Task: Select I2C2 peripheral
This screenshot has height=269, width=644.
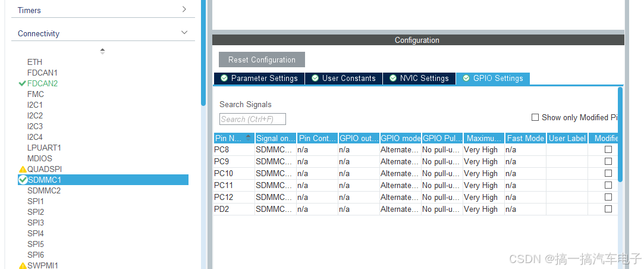Action: [35, 115]
